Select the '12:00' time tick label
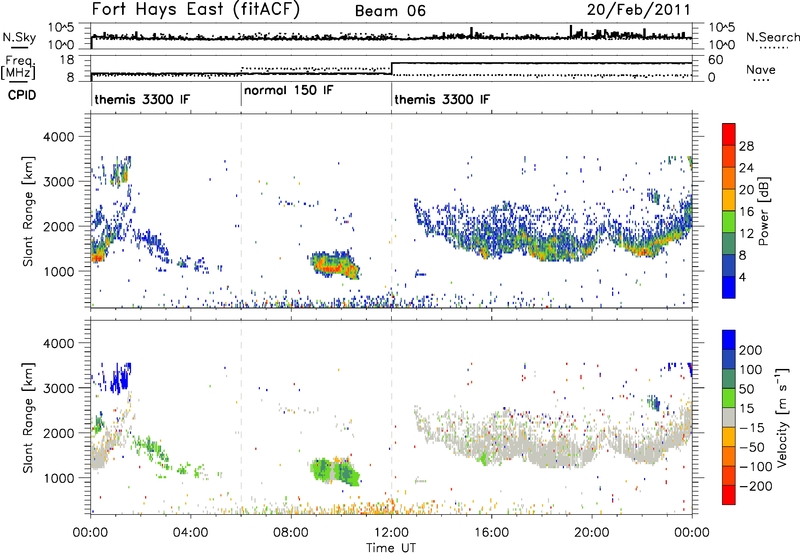The height and width of the screenshot is (554, 800). tap(391, 533)
